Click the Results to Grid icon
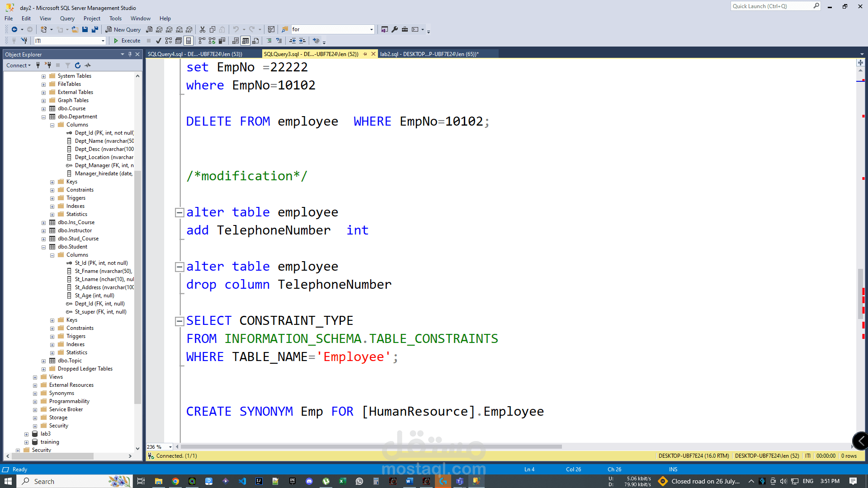This screenshot has height=488, width=868. point(245,41)
